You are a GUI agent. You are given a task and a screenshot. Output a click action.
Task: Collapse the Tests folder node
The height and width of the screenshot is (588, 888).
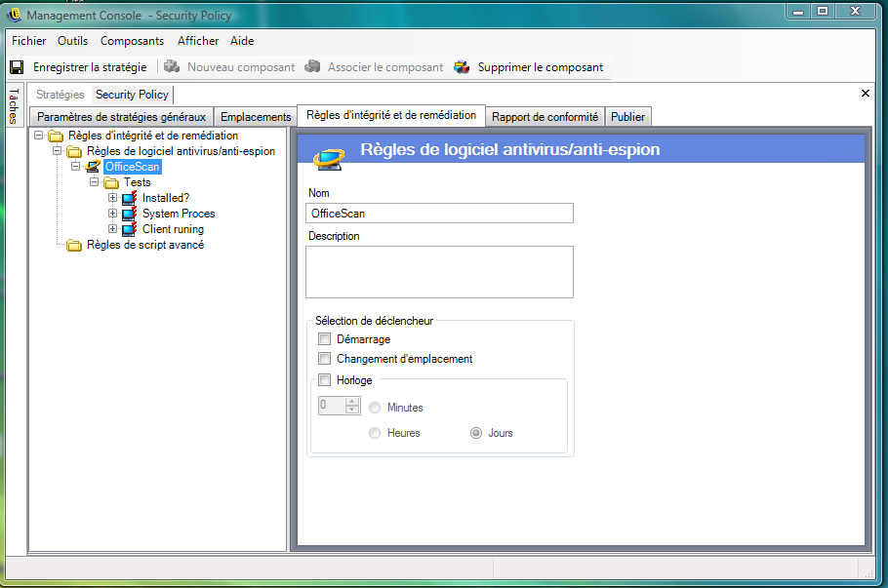coord(95,182)
